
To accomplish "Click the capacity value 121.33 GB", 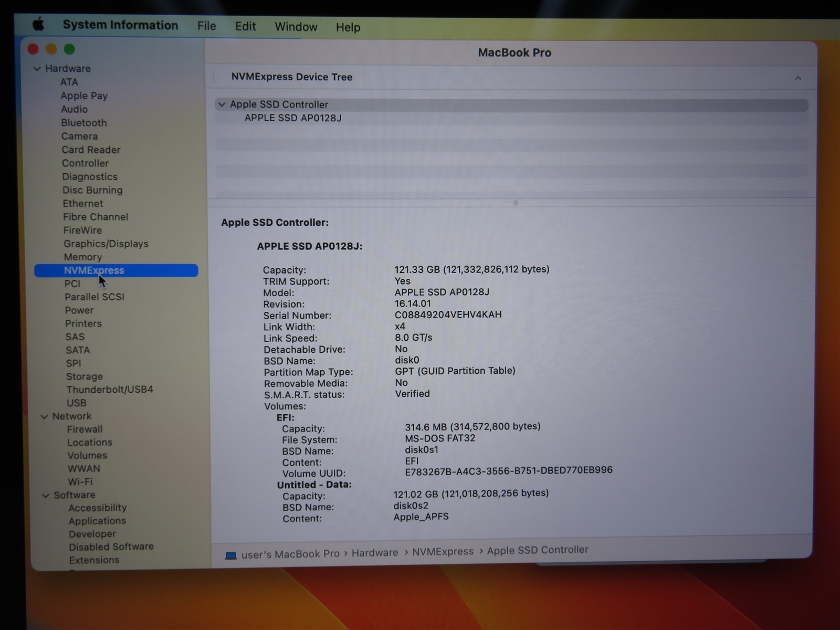I will click(472, 269).
